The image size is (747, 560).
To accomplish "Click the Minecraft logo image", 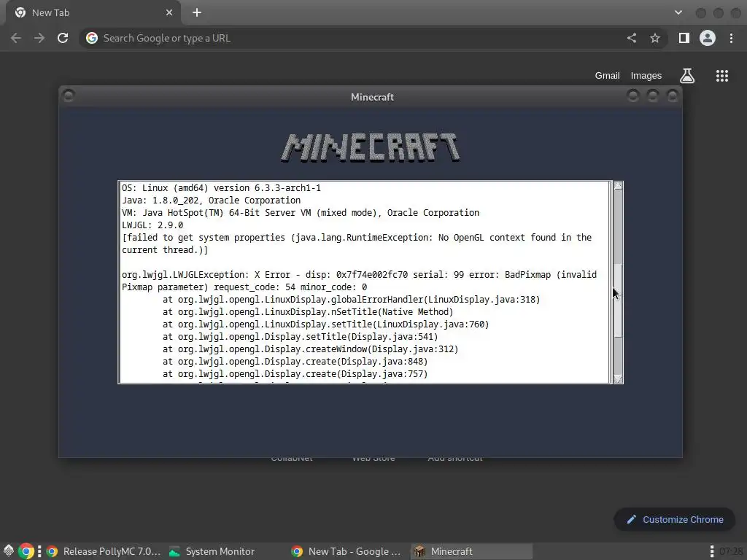I will (371, 148).
